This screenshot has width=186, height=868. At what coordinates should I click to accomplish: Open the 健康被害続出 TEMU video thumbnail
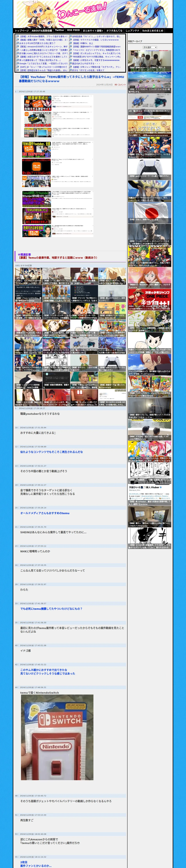(38, 103)
